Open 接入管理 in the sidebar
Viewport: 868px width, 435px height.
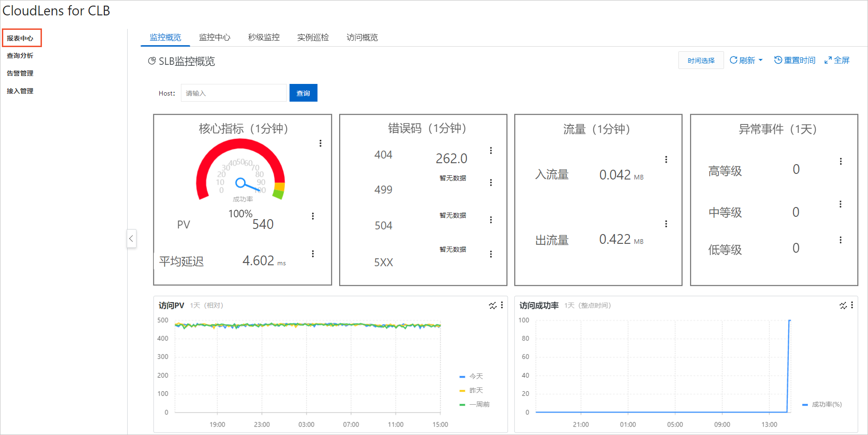tap(20, 91)
